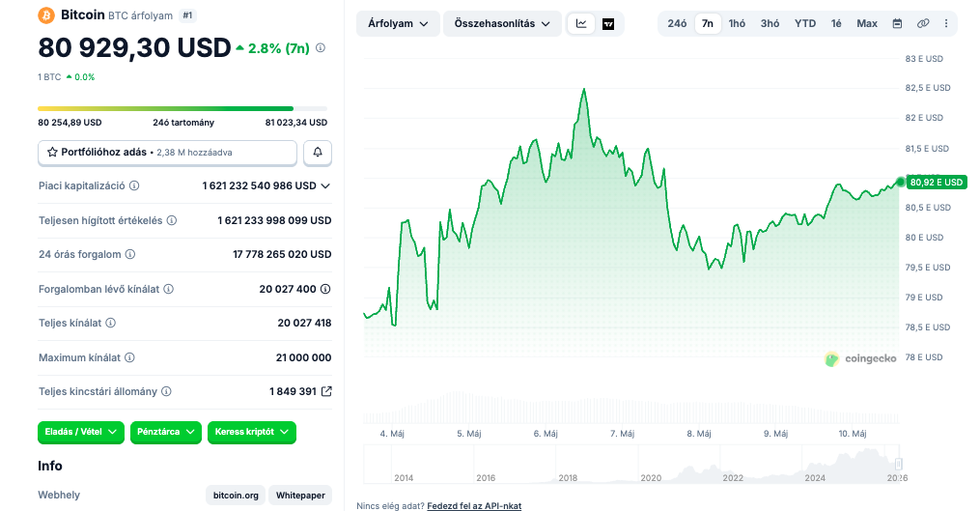This screenshot has width=980, height=511.
Task: Click the 24ó tartomány range bar
Action: pyautogui.click(x=182, y=109)
